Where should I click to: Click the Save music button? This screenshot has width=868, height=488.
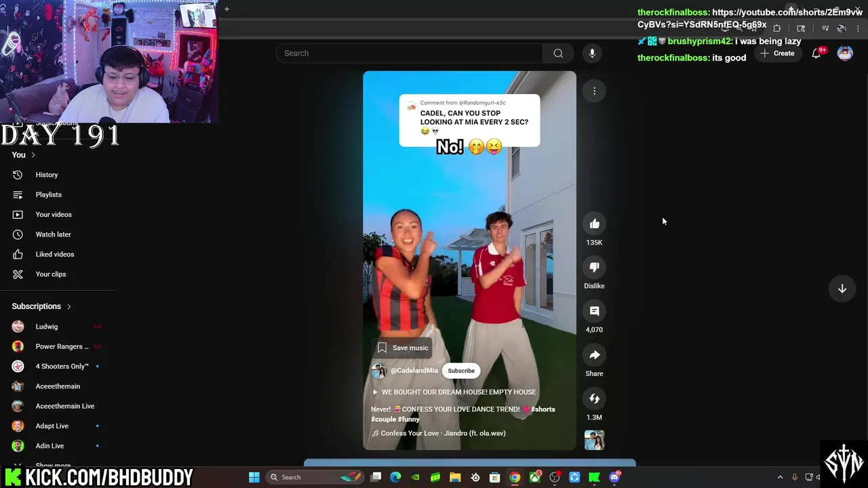click(403, 348)
